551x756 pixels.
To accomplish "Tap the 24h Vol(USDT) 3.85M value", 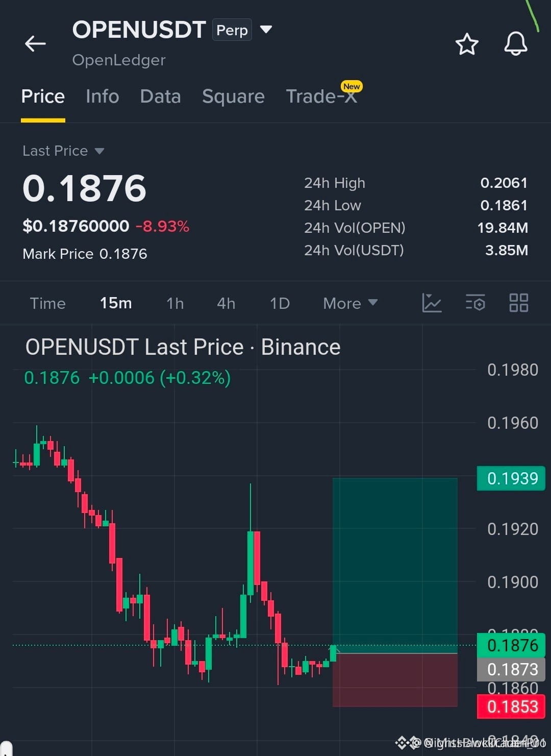I will point(507,250).
